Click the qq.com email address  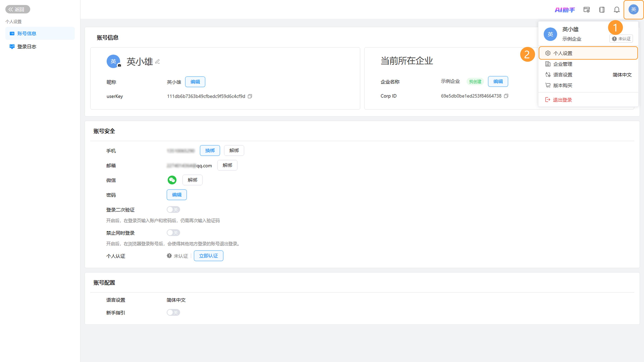coord(189,166)
